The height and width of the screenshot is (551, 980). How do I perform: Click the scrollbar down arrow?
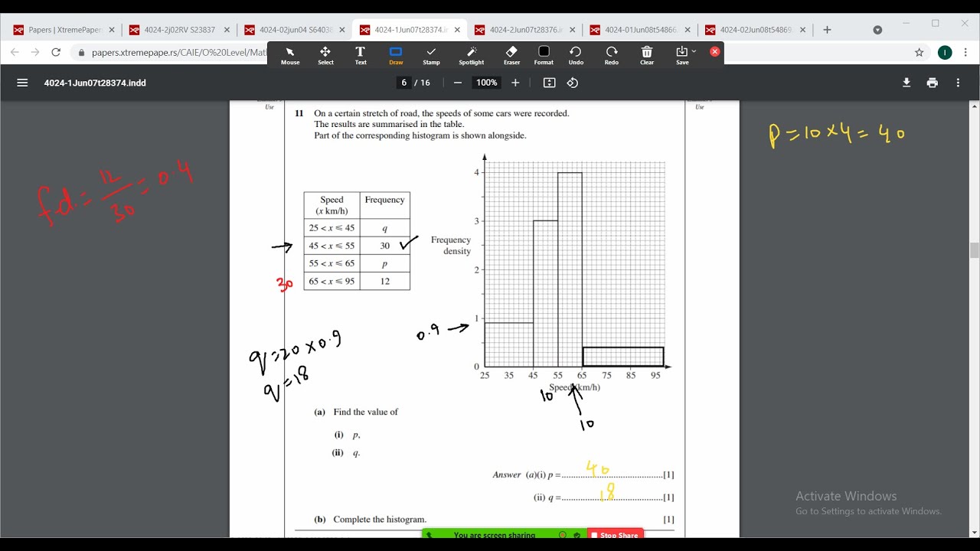coord(975,533)
